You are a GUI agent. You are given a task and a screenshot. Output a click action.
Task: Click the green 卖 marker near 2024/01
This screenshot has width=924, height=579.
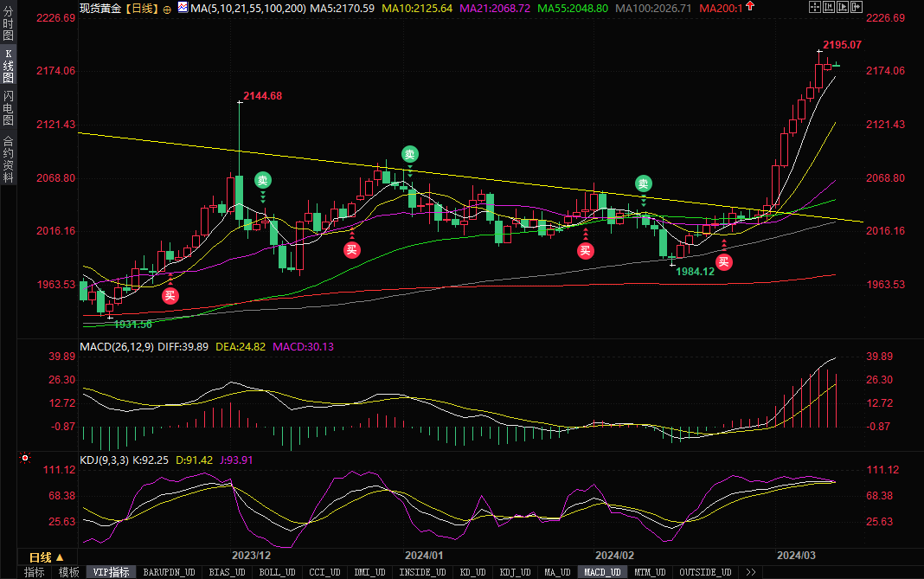[x=409, y=155]
